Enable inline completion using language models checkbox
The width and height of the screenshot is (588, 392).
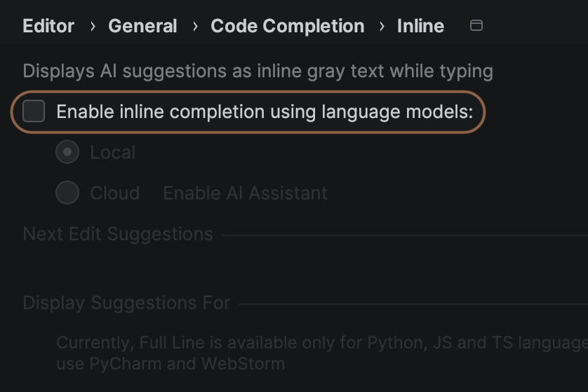(x=34, y=111)
